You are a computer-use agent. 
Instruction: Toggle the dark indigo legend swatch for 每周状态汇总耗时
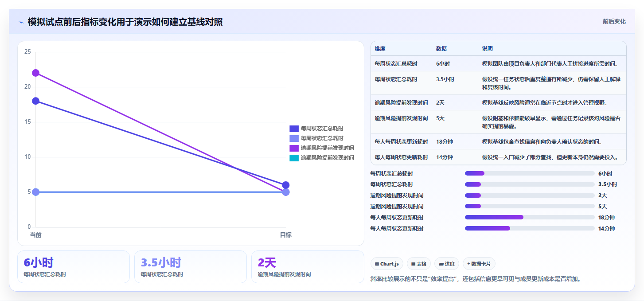click(x=294, y=129)
